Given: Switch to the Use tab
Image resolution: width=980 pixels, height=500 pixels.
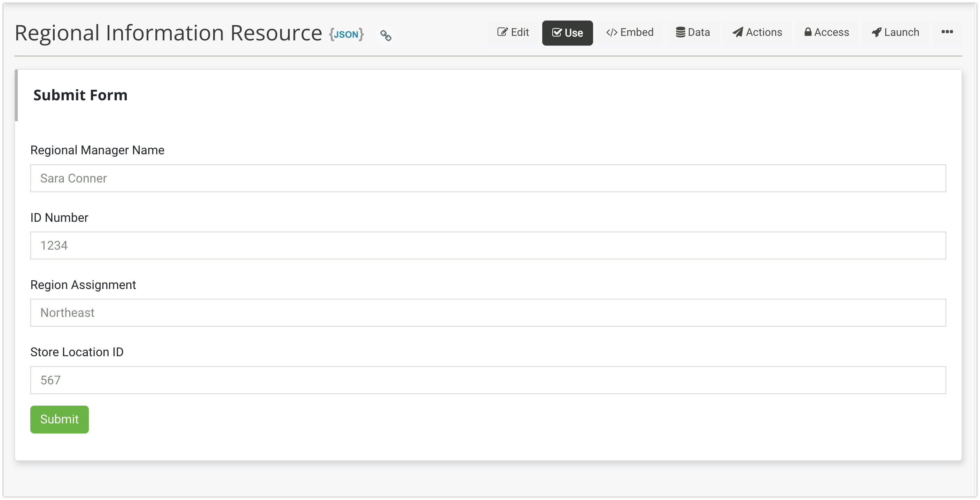Looking at the screenshot, I should 567,33.
